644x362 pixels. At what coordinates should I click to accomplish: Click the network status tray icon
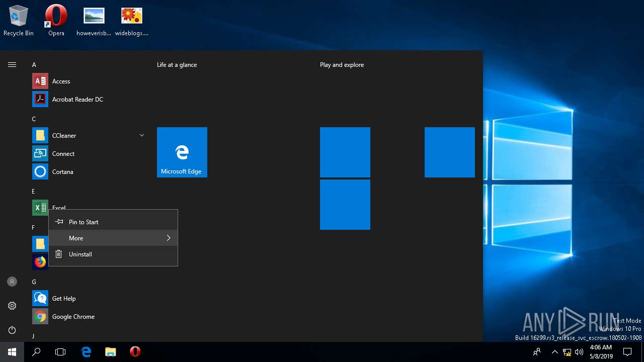pos(567,352)
